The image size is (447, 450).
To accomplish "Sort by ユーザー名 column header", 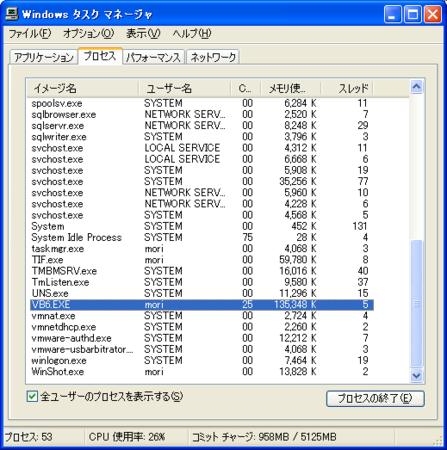I will pyautogui.click(x=185, y=88).
